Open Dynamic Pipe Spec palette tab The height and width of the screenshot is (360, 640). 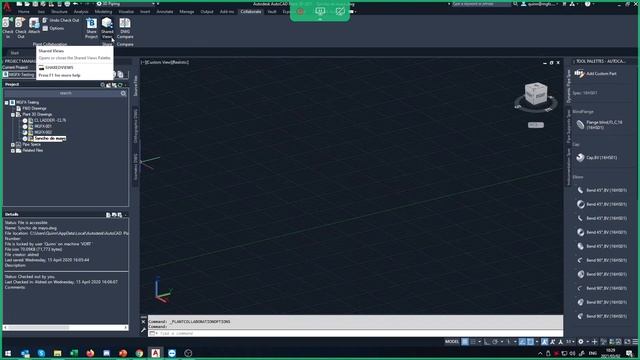[x=568, y=87]
